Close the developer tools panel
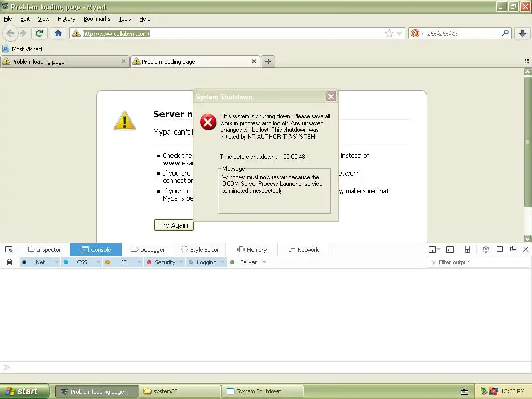The width and height of the screenshot is (532, 399). click(526, 249)
